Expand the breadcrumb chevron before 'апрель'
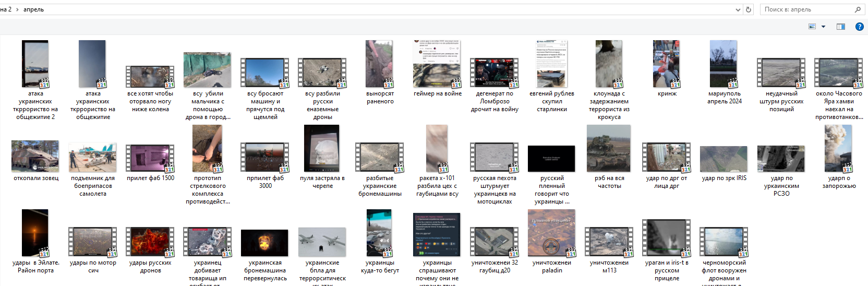 pos(17,9)
